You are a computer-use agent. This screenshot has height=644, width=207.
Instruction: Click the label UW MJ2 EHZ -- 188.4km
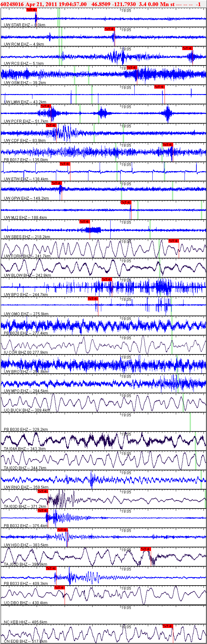click(x=25, y=218)
